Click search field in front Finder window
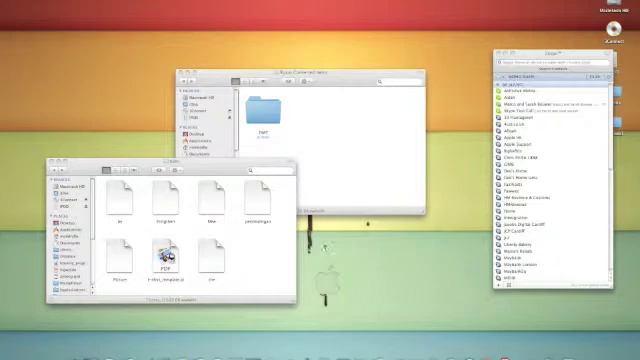This screenshot has height=360, width=640. tap(271, 171)
